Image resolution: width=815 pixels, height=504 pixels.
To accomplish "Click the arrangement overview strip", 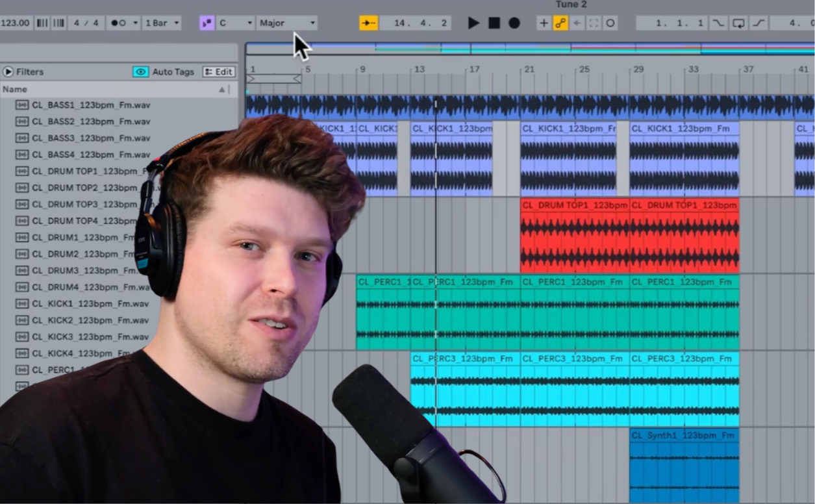I will 530,49.
